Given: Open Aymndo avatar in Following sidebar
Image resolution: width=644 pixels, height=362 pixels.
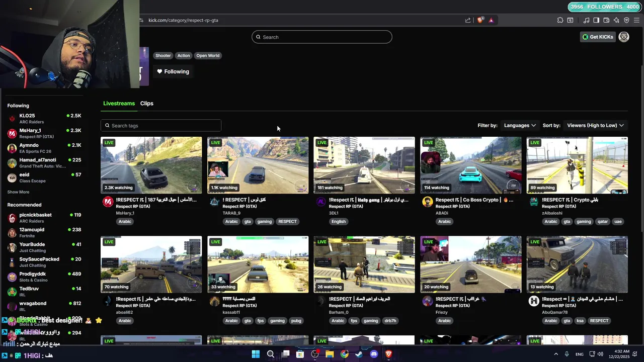Looking at the screenshot, I should pos(12,148).
